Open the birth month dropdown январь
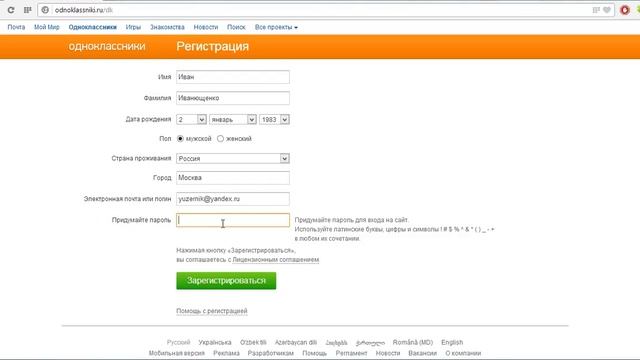640x360 pixels. coord(233,119)
